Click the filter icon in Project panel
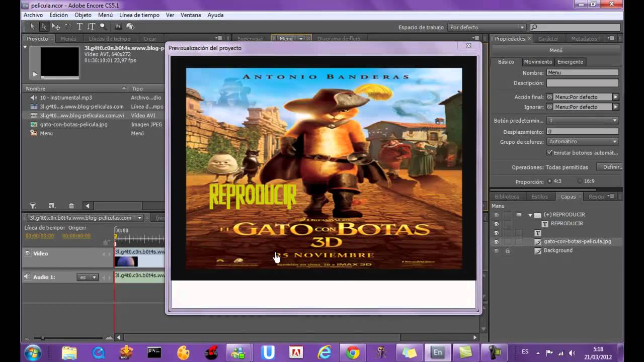 (33, 206)
